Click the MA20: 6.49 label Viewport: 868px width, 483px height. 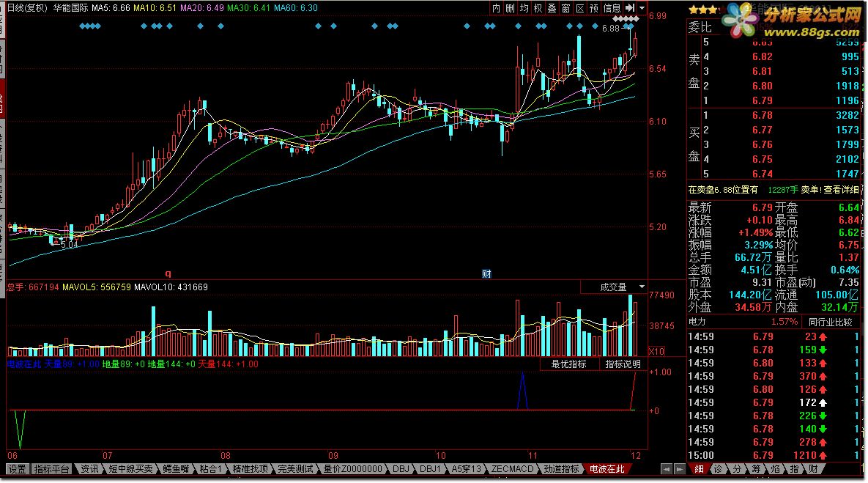tap(202, 8)
